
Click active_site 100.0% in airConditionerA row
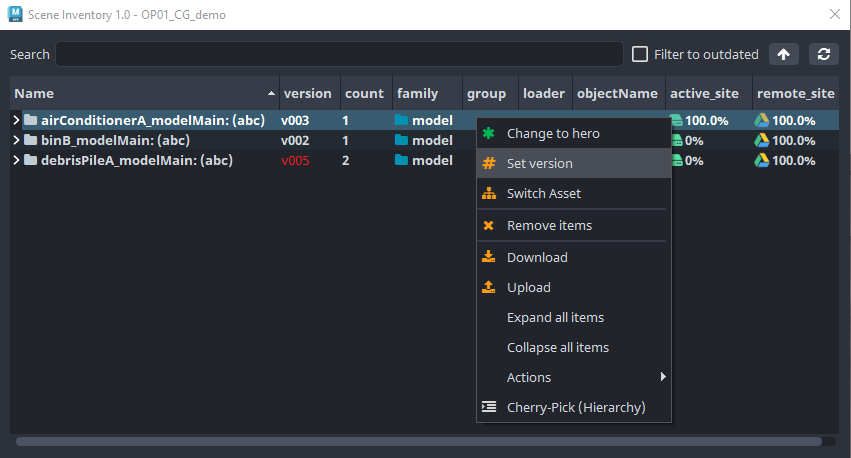[707, 120]
